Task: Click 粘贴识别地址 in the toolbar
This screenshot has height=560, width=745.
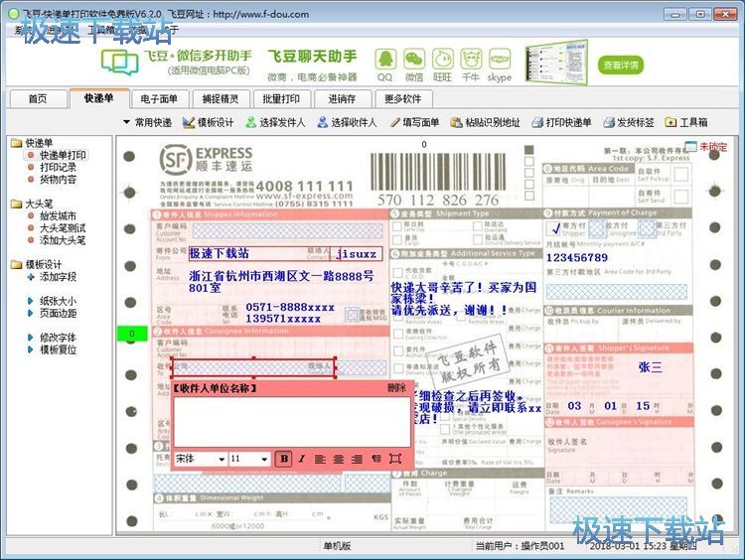Action: (x=485, y=122)
